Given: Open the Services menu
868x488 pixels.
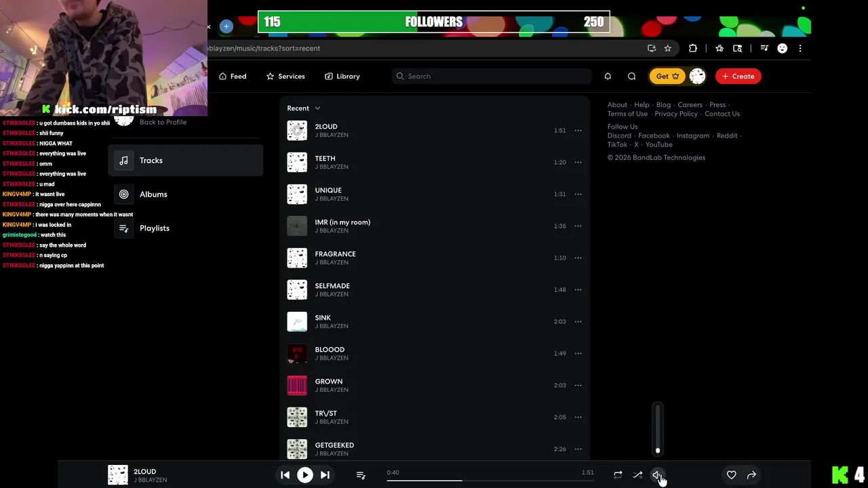Looking at the screenshot, I should click(x=285, y=76).
